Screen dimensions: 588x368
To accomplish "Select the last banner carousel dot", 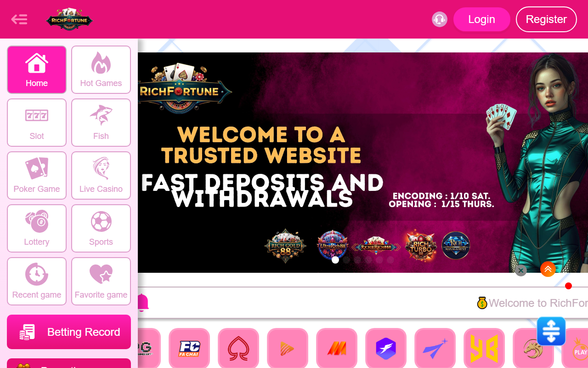I will pyautogui.click(x=390, y=260).
